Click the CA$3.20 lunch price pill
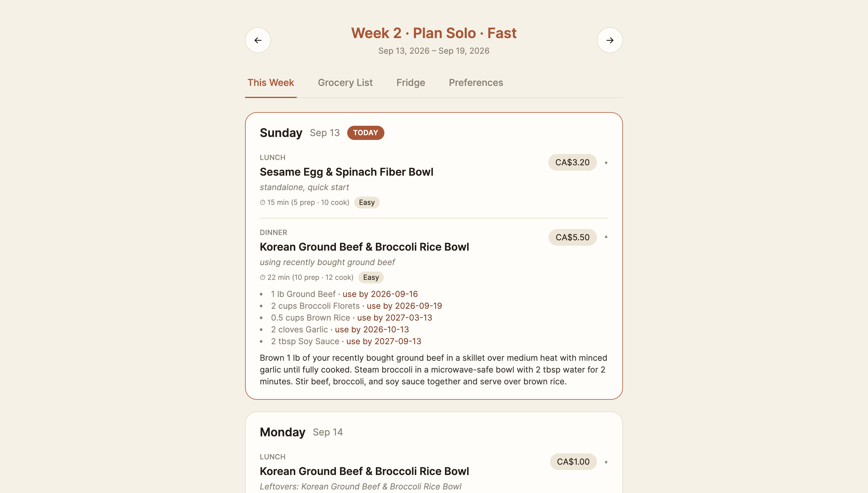868x493 pixels. tap(572, 163)
